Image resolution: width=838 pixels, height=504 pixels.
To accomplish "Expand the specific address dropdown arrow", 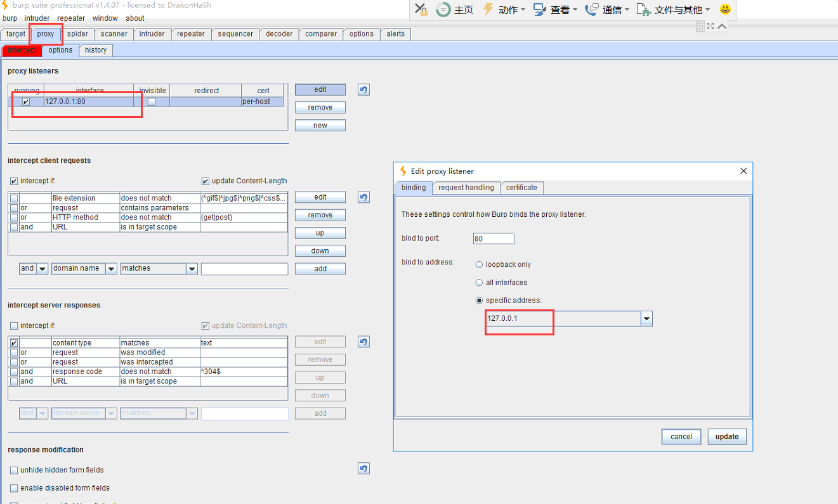I will [x=646, y=319].
